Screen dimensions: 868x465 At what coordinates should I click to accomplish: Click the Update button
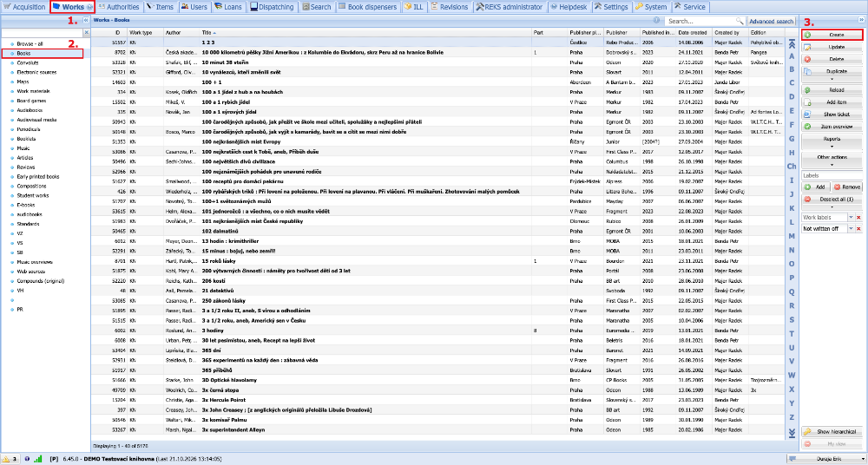click(x=832, y=47)
